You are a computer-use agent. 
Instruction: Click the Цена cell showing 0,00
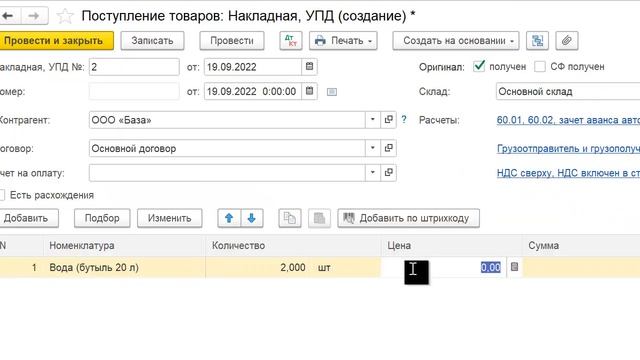click(444, 267)
